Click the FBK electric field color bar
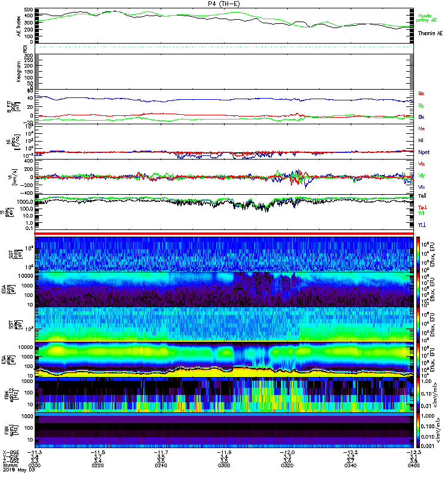 point(418,395)
